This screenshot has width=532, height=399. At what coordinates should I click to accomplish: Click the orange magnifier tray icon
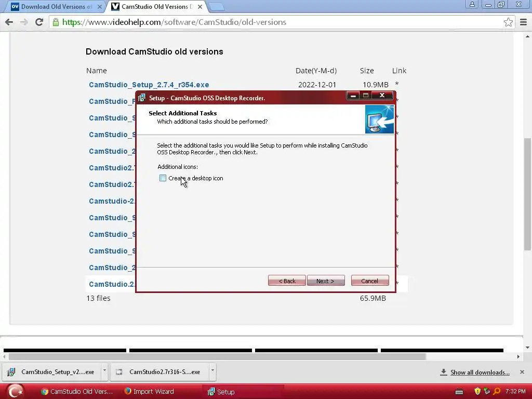click(497, 392)
